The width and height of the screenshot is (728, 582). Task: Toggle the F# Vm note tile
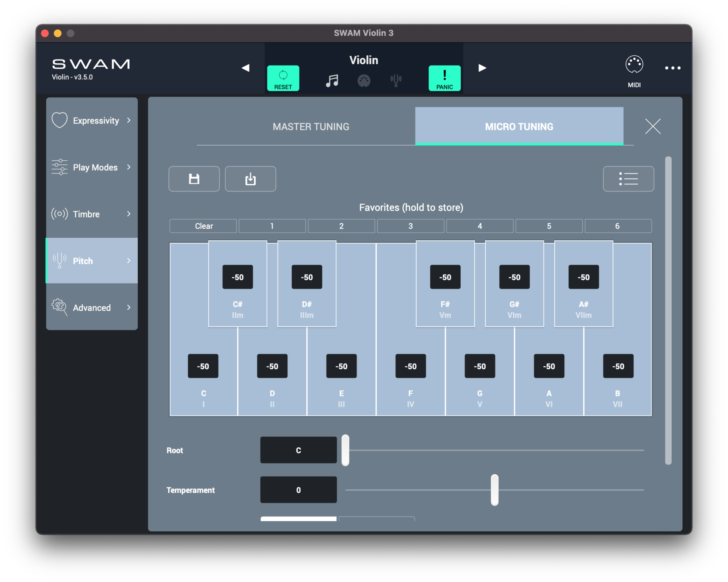(x=445, y=284)
